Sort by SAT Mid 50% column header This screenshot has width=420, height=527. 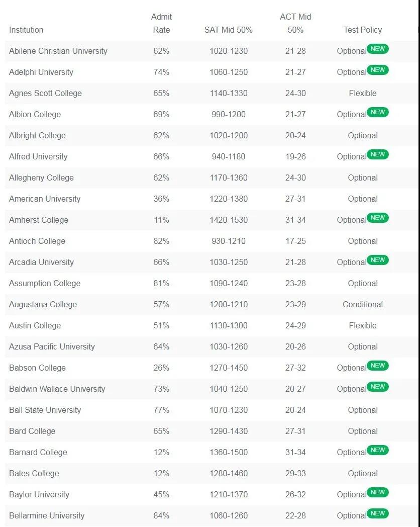point(228,30)
